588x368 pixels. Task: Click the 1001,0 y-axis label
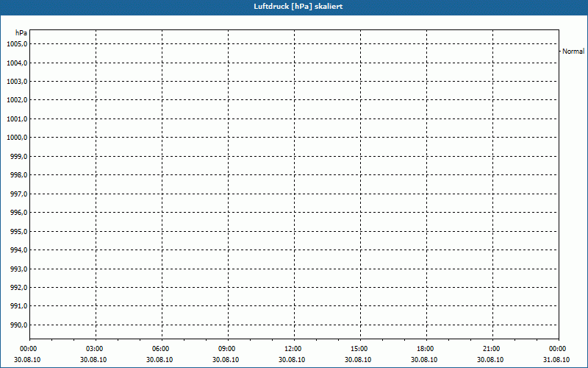point(17,118)
